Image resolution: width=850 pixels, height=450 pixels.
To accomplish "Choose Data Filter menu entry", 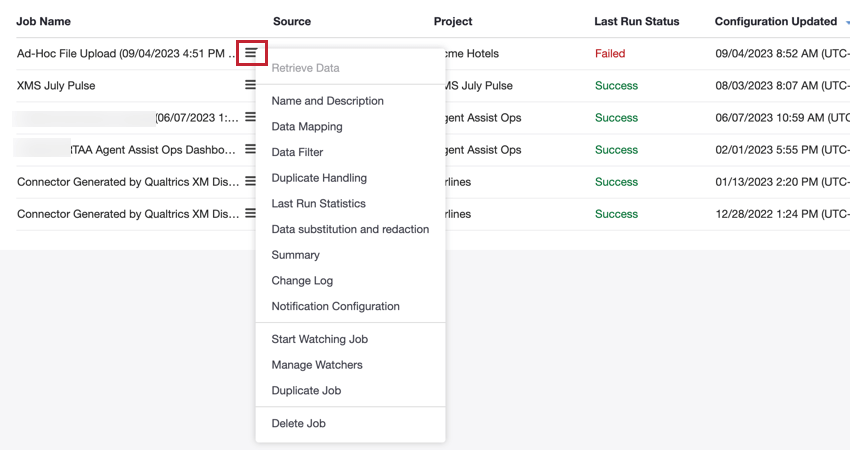I will point(297,153).
